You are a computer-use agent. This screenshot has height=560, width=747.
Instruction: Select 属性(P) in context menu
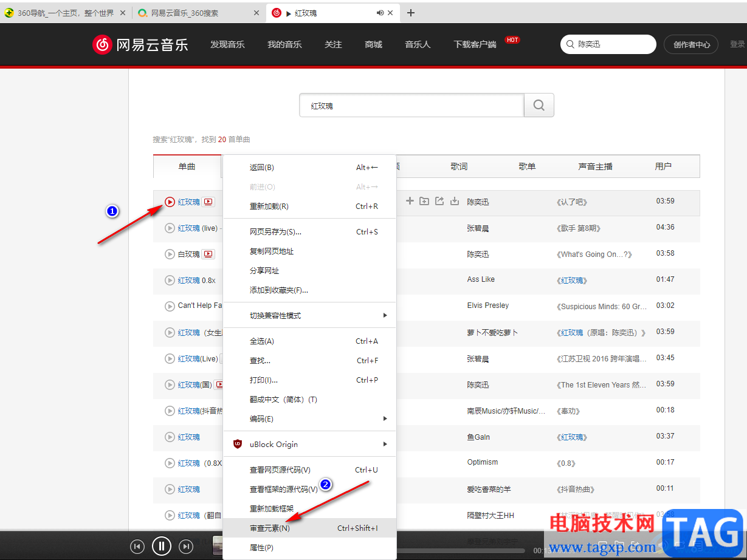coord(310,547)
